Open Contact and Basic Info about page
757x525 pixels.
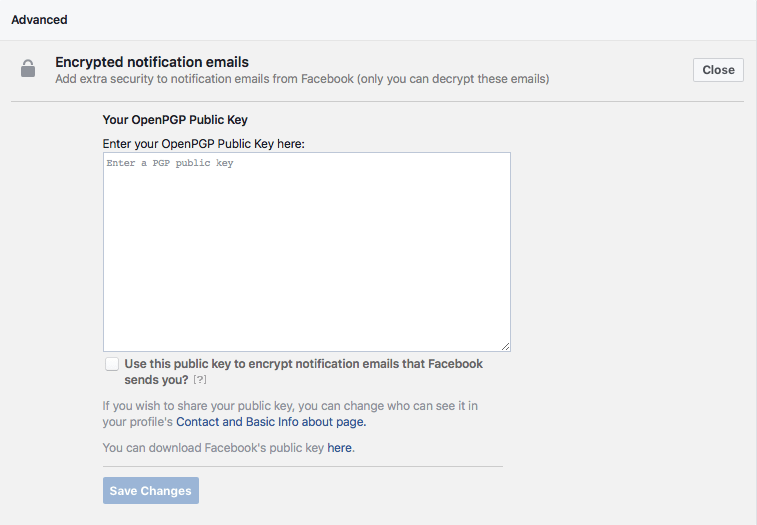click(271, 422)
